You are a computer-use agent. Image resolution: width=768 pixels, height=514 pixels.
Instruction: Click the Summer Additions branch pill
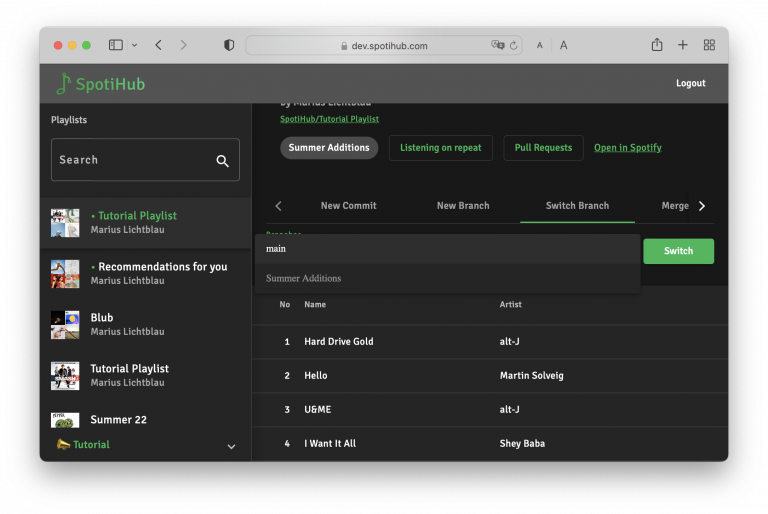coord(329,147)
